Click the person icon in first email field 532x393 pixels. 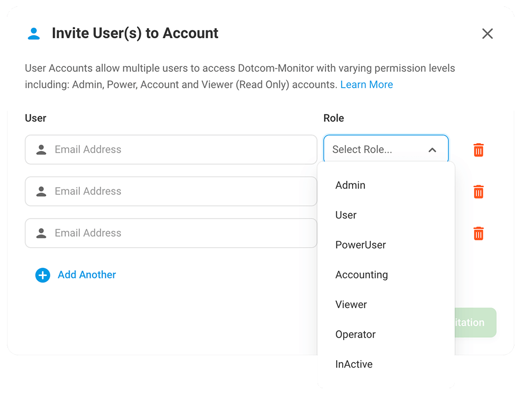[x=41, y=149]
